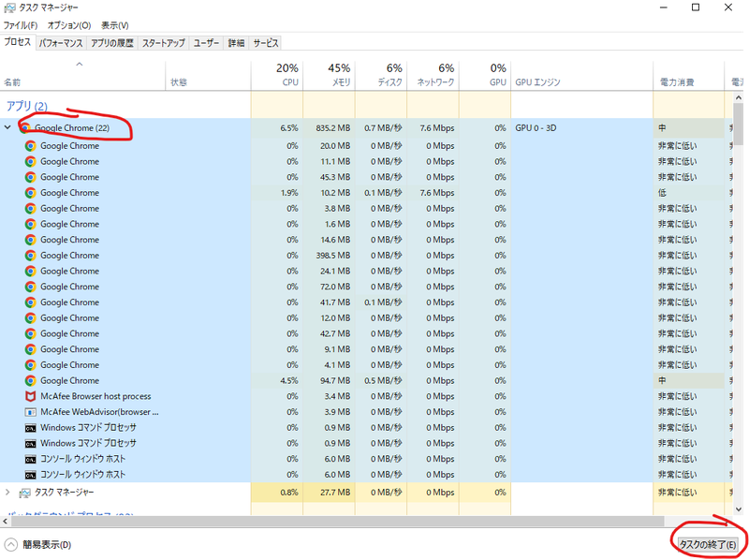Image resolution: width=749 pixels, height=560 pixels.
Task: Click Chrome icon on 10.2 MB row
Action: tap(31, 193)
